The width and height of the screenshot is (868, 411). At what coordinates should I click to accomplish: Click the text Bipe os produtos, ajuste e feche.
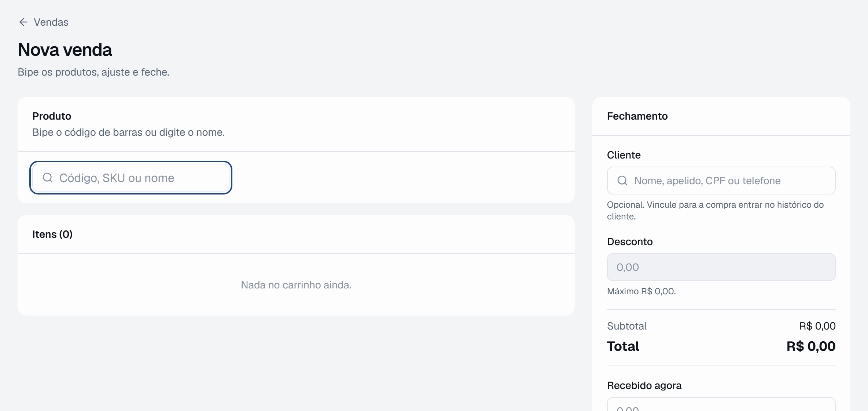pyautogui.click(x=93, y=72)
